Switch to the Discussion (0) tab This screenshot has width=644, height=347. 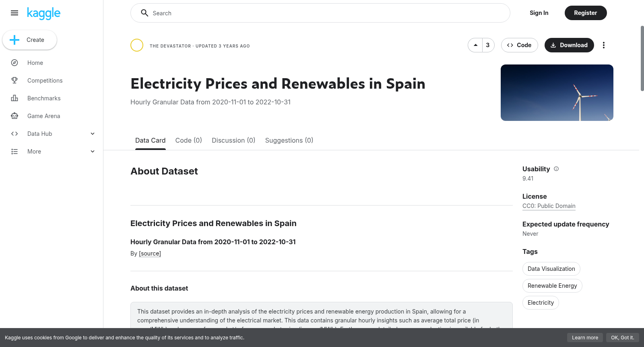pyautogui.click(x=233, y=140)
